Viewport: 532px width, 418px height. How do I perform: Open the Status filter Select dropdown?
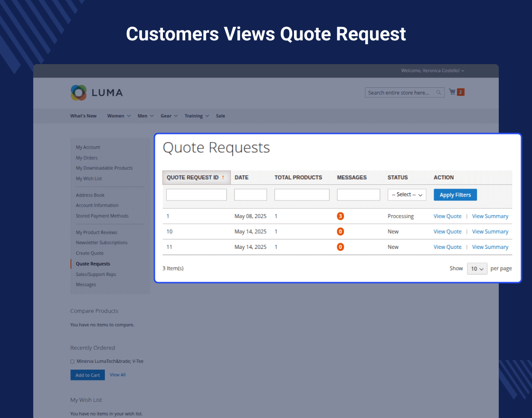pos(407,195)
